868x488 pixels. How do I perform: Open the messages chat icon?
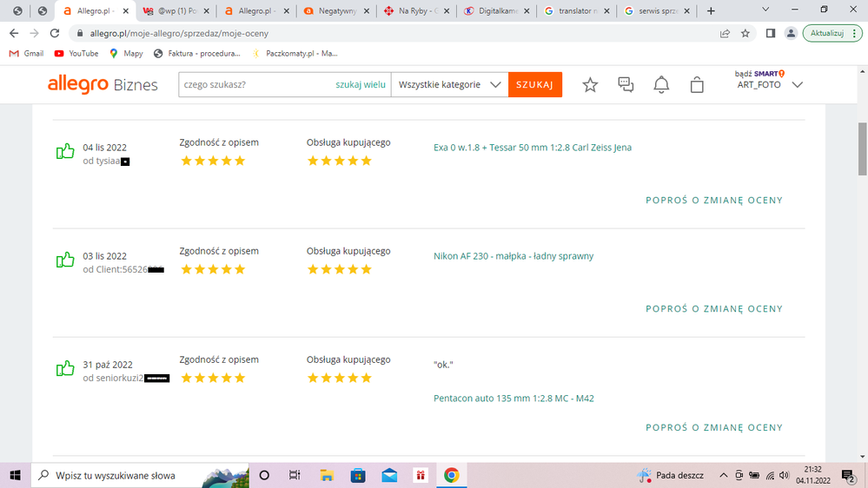tap(626, 85)
